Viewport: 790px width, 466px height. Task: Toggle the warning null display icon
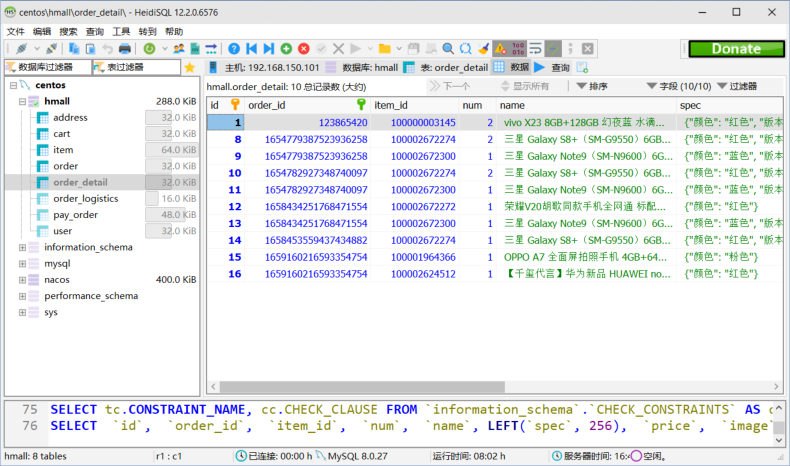(500, 49)
